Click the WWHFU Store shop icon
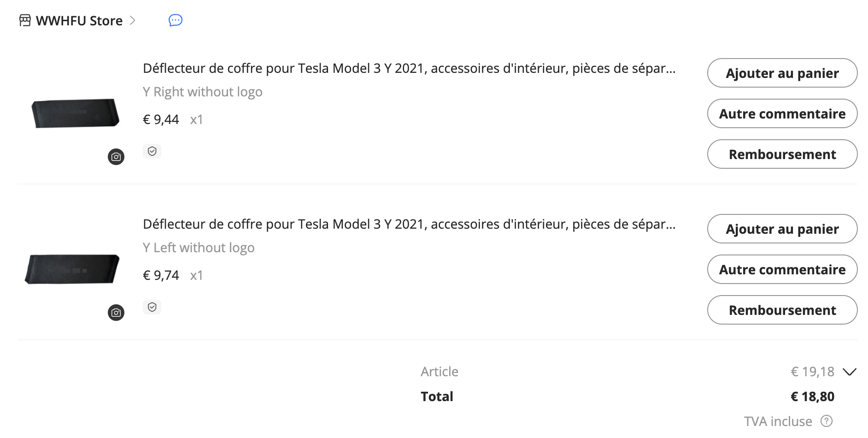Image resolution: width=868 pixels, height=438 pixels. click(25, 21)
